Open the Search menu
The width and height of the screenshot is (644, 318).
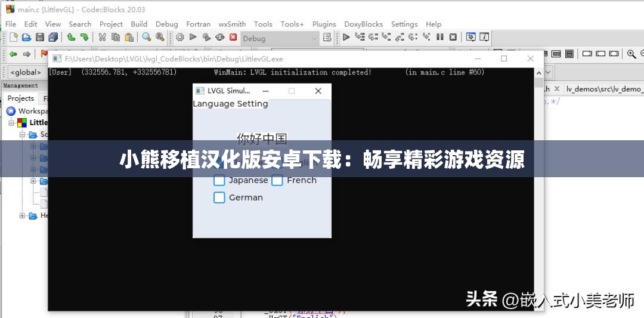[x=80, y=24]
